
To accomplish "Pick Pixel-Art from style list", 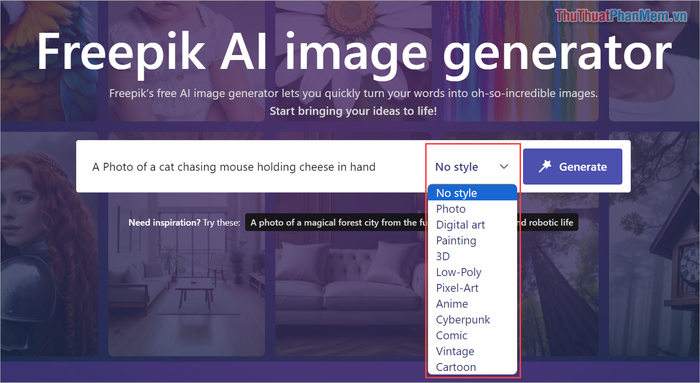I will coord(472,288).
